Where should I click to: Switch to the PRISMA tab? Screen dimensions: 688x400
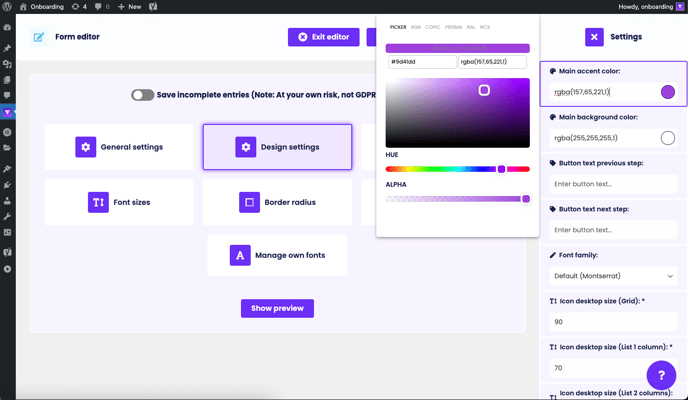[x=453, y=27]
